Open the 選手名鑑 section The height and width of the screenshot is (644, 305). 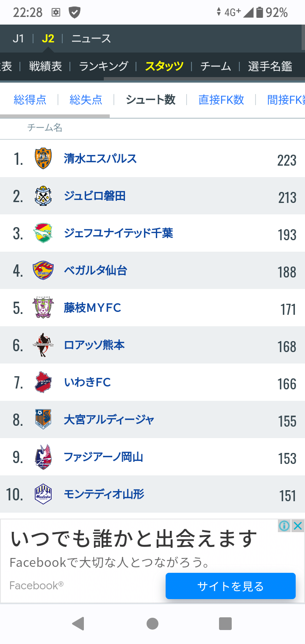[x=270, y=66]
